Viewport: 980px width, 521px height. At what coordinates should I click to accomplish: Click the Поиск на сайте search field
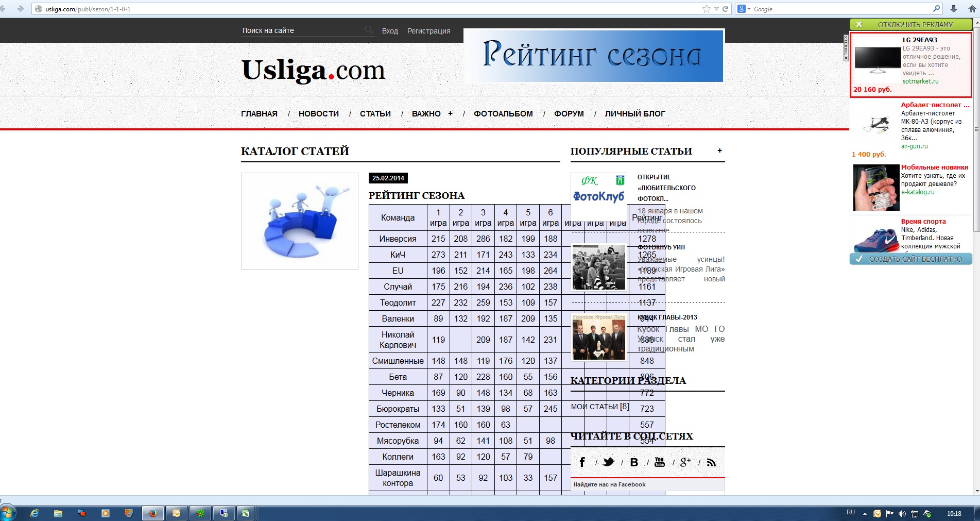tap(301, 30)
